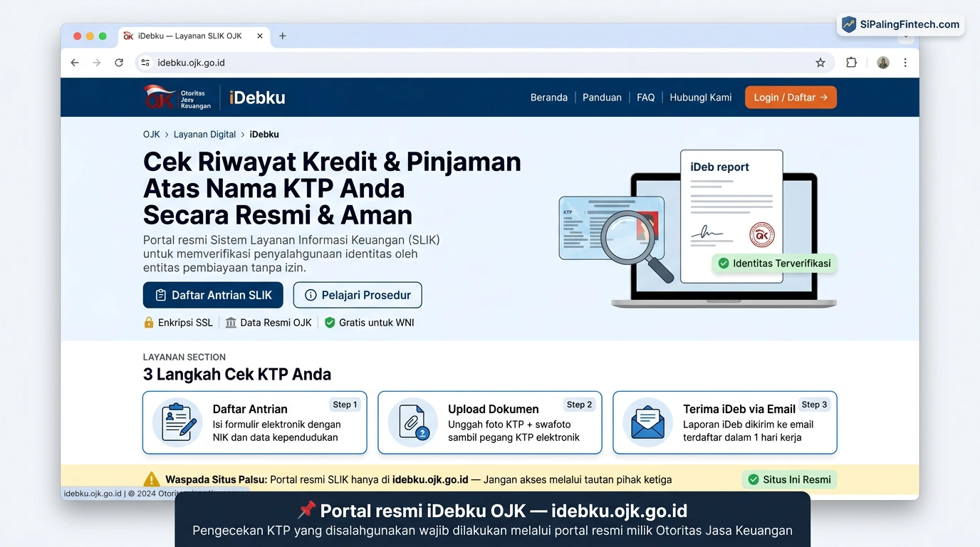Open the Login / Daftar page
The width and height of the screenshot is (980, 547).
point(791,97)
